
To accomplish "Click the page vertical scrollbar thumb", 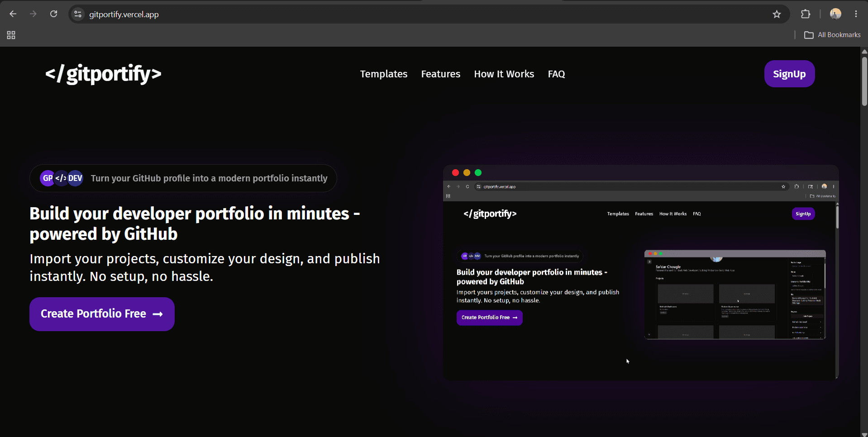I will point(864,81).
